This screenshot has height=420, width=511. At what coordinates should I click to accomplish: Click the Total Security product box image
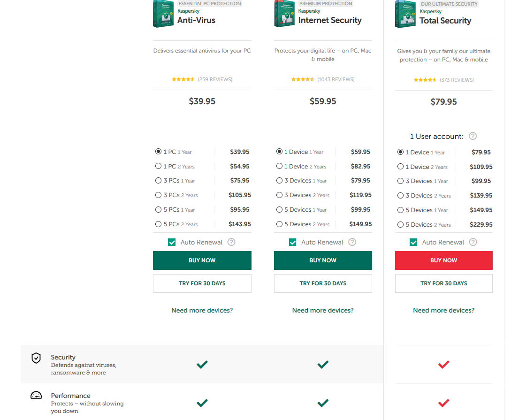coord(405,15)
